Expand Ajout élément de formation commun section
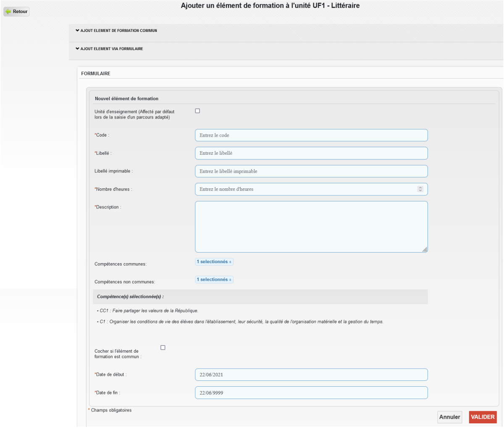Screen dimensions: 504x446 tap(116, 31)
